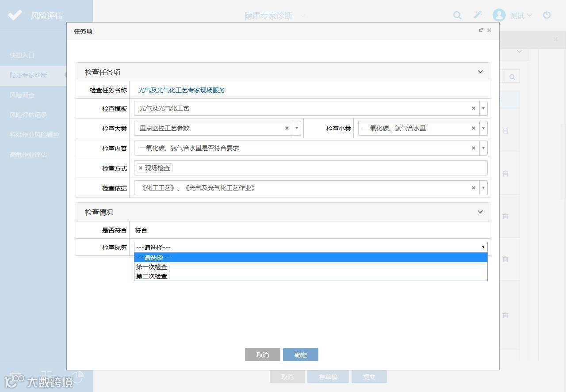Confirm with the 确定 button
Screen dimensions: 566x392
[301, 354]
